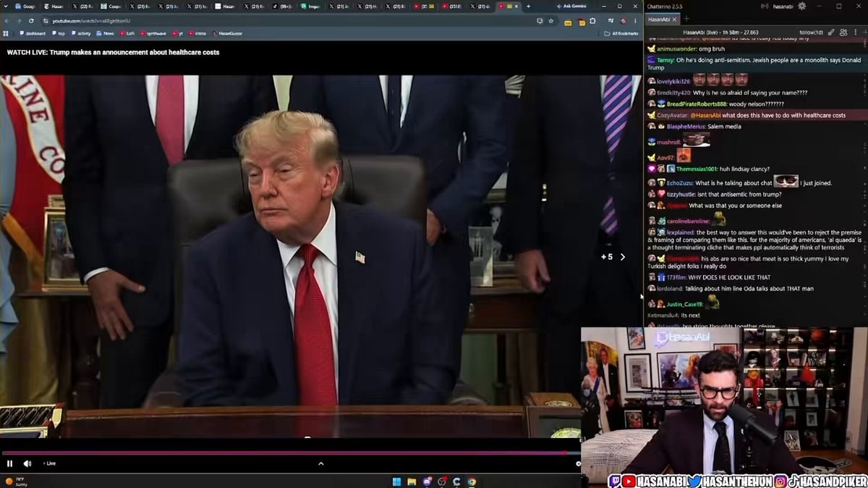The width and height of the screenshot is (868, 488).
Task: Click username lexplained in chat
Action: 680,232
